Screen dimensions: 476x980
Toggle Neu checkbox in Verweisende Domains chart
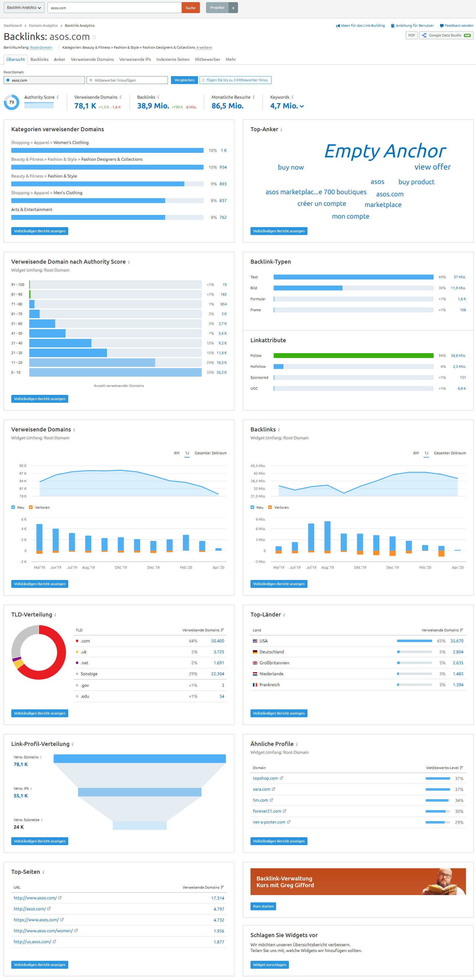click(13, 508)
